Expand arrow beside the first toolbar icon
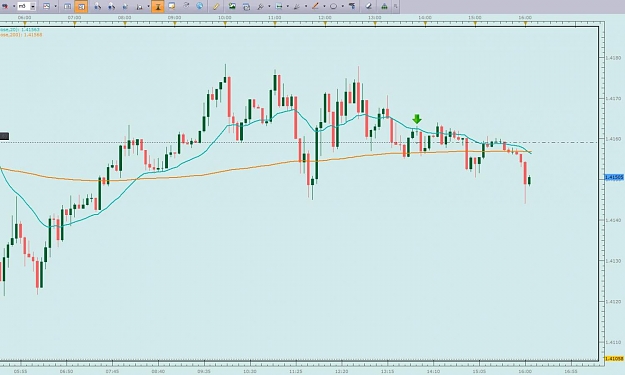Screen dimensions: 625x375 point(14,6)
